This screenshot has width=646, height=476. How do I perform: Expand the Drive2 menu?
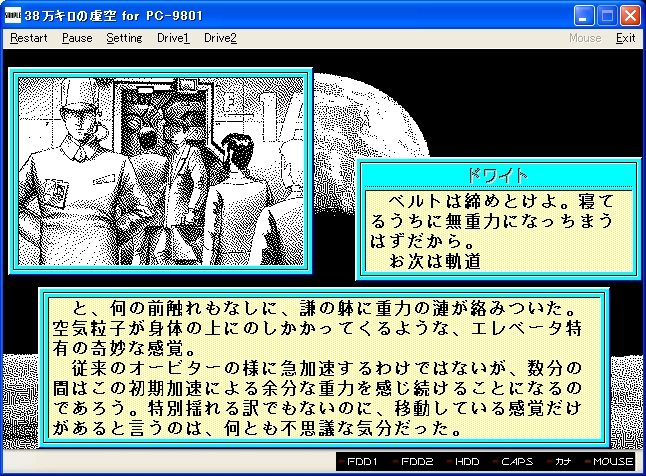(x=220, y=38)
